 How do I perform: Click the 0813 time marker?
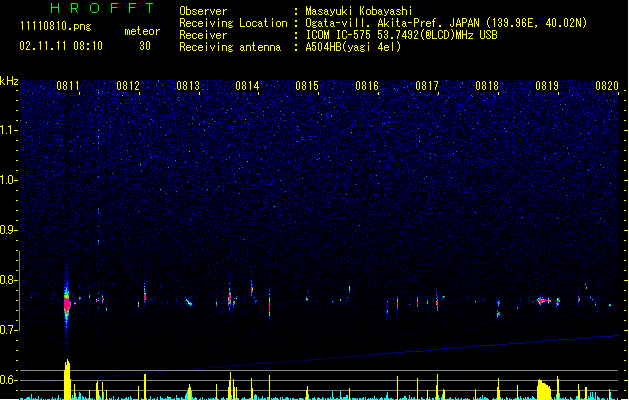coord(188,86)
